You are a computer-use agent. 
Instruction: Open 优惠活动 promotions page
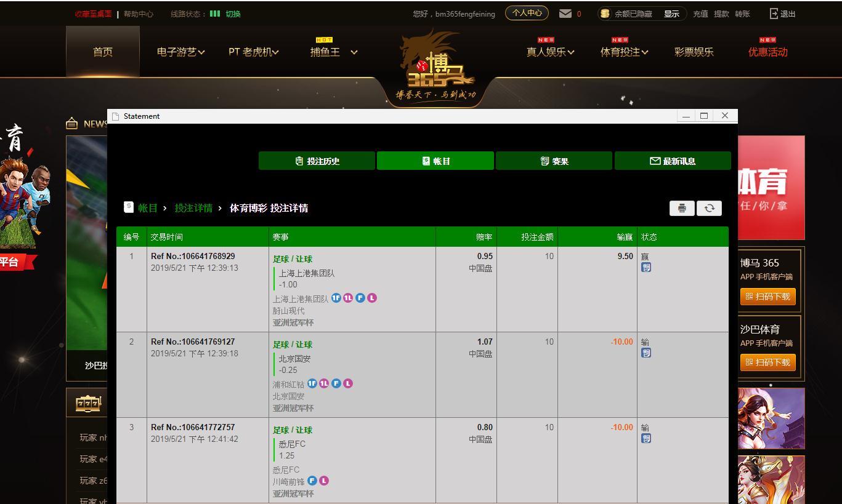tap(768, 52)
